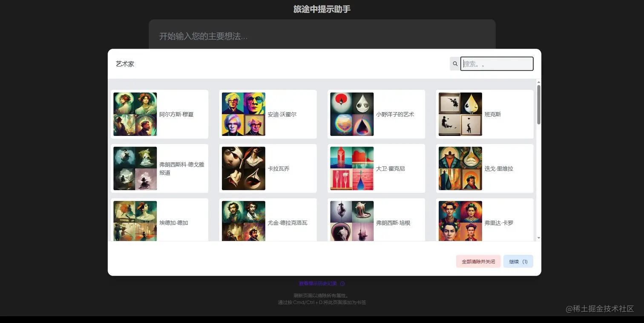Select the 阿尔方斯·穆夏 artist thumbnail

click(135, 114)
